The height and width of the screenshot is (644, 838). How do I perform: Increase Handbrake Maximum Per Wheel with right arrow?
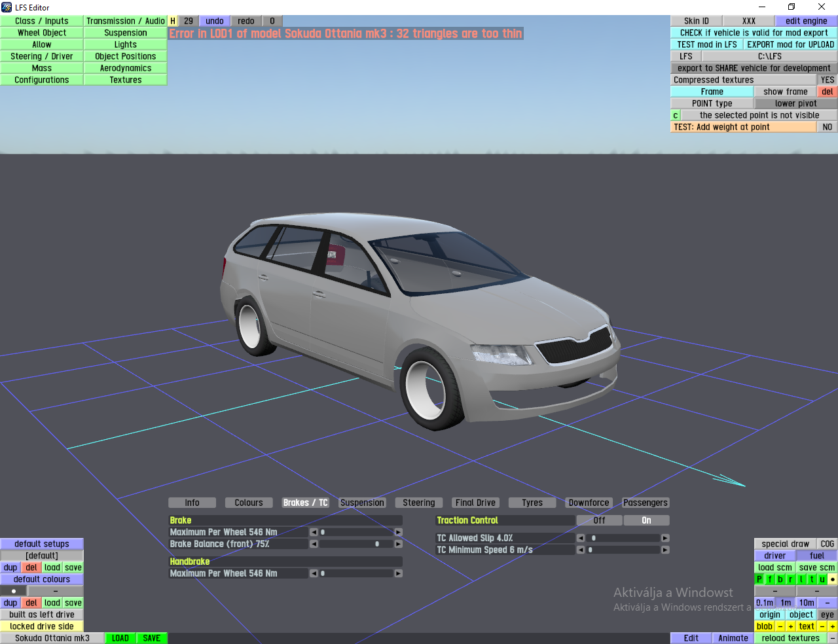click(x=398, y=573)
